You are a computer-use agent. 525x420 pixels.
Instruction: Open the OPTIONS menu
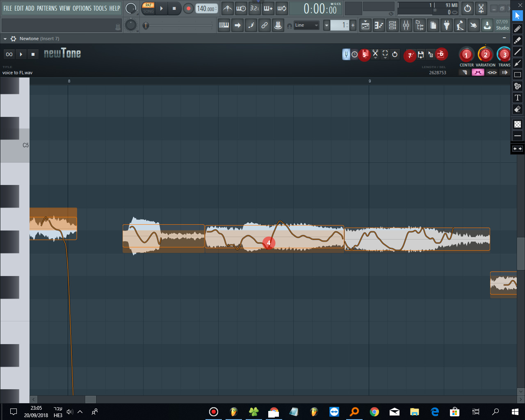82,8
